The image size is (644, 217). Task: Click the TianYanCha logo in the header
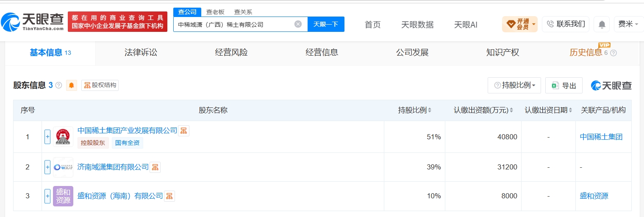point(32,21)
